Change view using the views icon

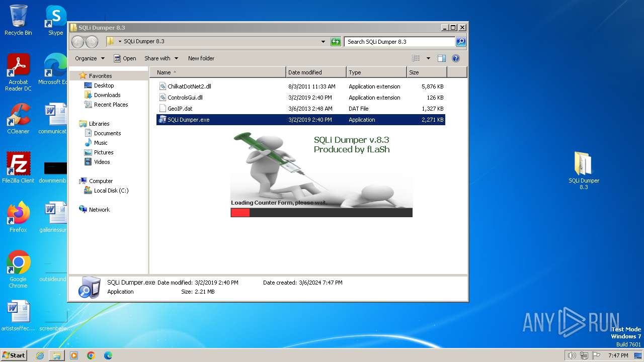pos(416,58)
